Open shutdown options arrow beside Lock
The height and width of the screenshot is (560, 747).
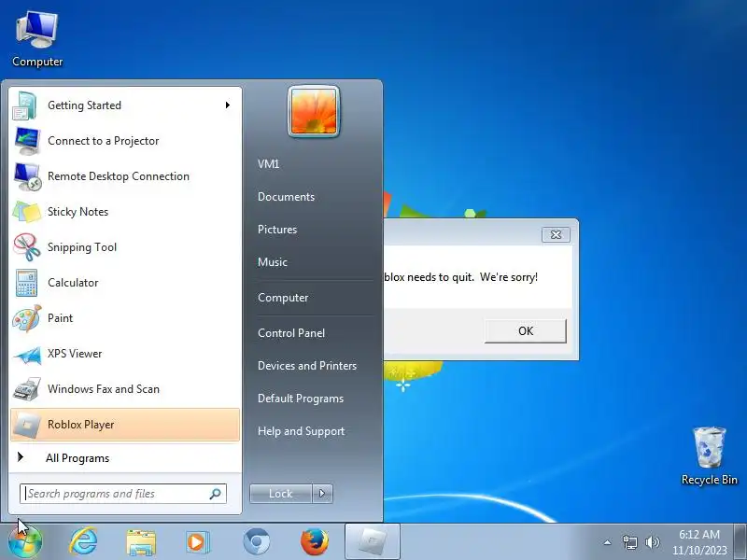322,494
